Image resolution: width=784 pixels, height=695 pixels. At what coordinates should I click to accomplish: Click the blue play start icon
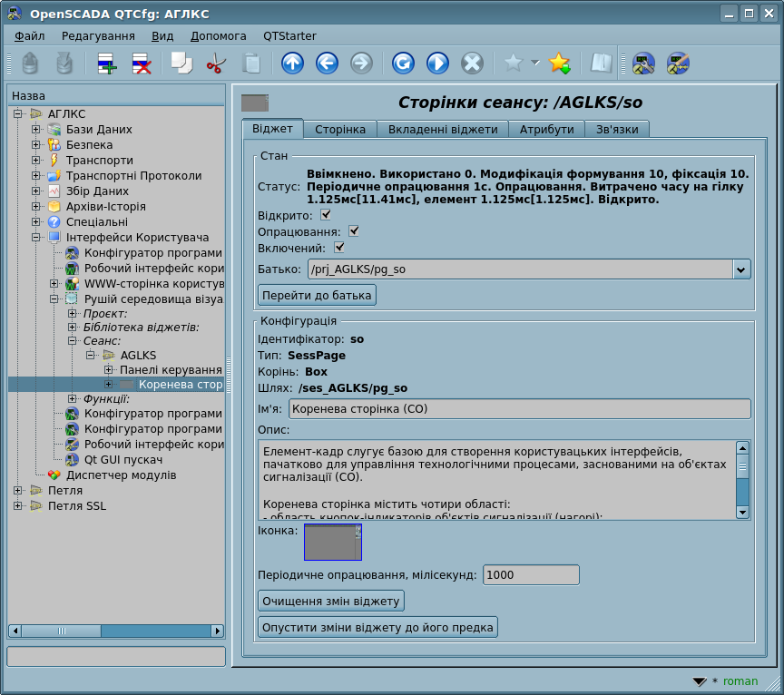point(437,64)
